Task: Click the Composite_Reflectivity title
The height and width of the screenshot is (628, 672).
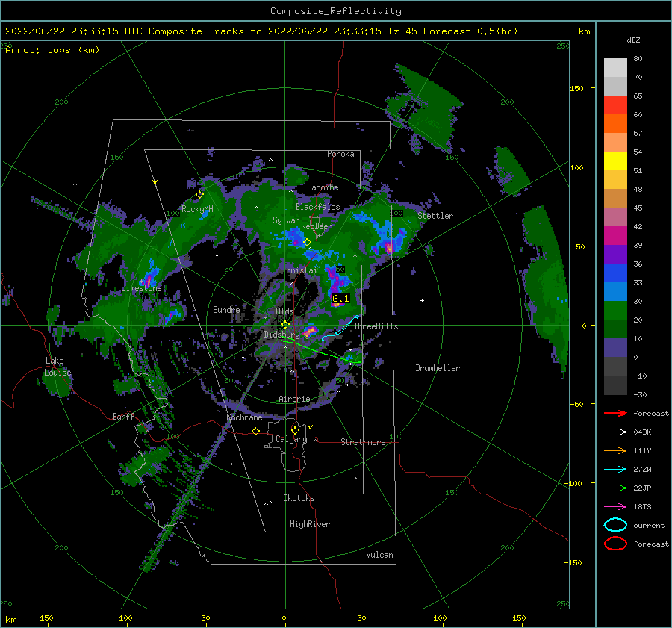Action: 336,11
